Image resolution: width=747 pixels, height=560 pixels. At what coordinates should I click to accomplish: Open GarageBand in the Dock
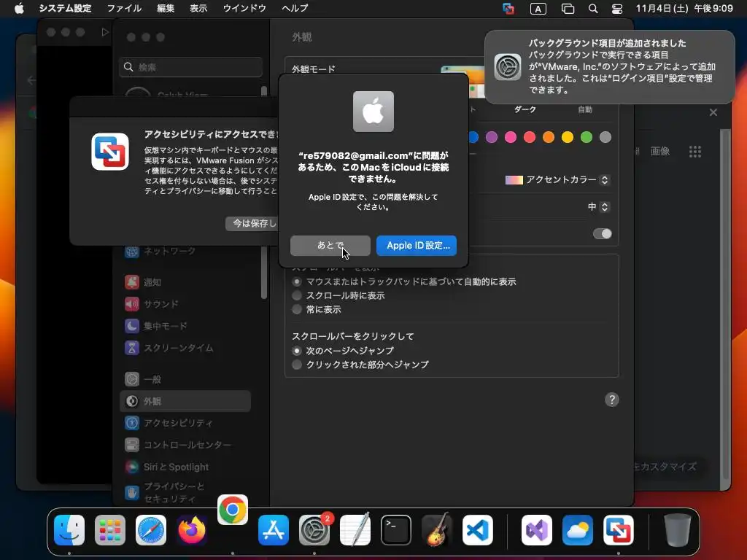click(437, 530)
